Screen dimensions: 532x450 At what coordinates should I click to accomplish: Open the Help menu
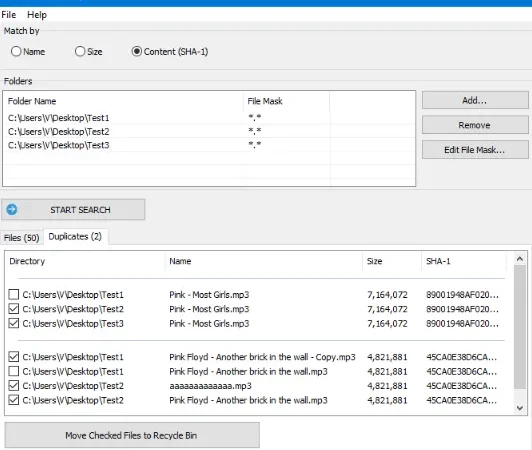click(x=37, y=15)
